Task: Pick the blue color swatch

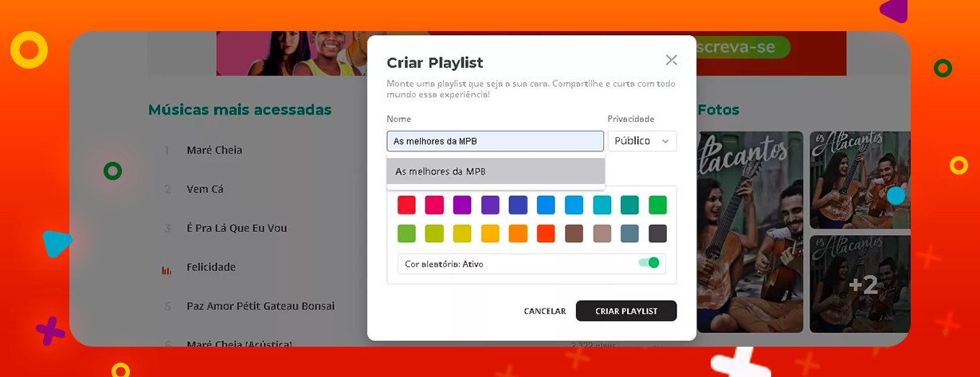Action: click(546, 205)
